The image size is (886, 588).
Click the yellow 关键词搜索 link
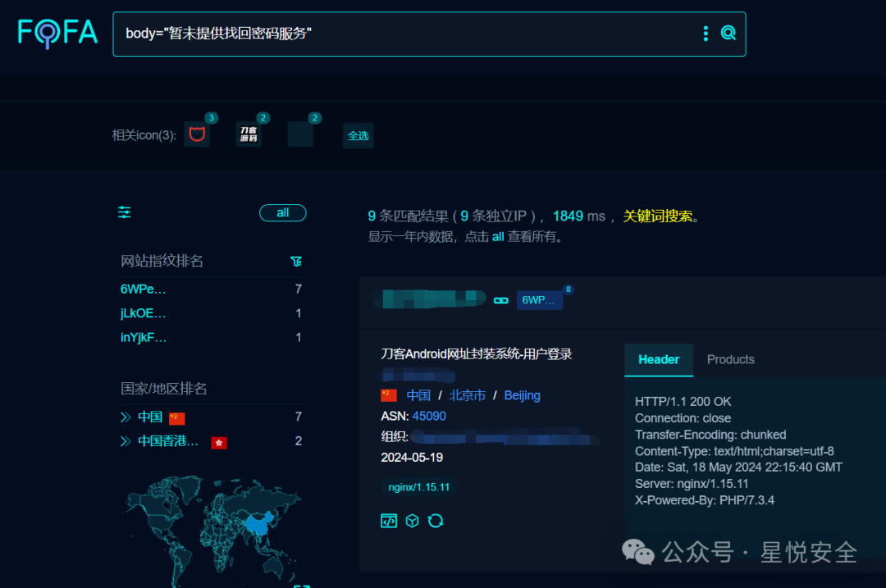658,217
